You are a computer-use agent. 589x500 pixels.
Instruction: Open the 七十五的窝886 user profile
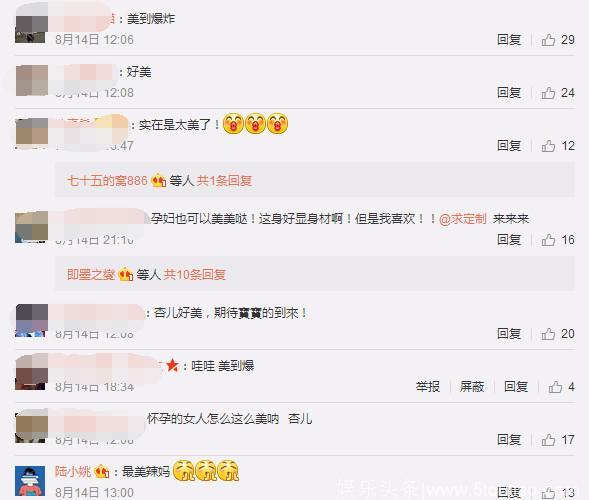(107, 181)
